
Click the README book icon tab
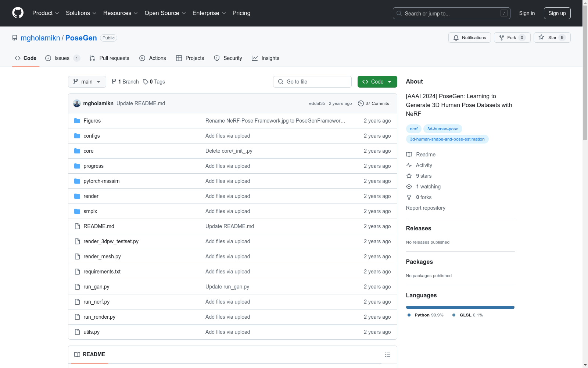[x=77, y=354]
